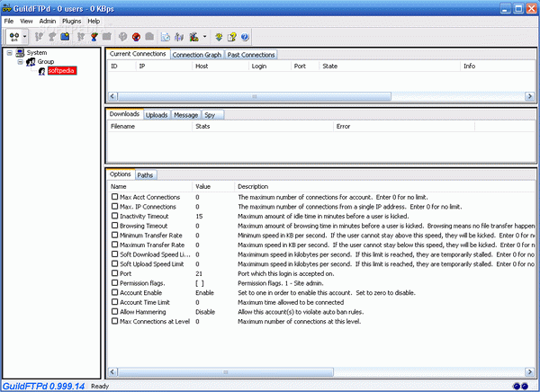Click the green arrow with question mark icon
Image resolution: width=540 pixels, height=392 pixels.
point(219,37)
